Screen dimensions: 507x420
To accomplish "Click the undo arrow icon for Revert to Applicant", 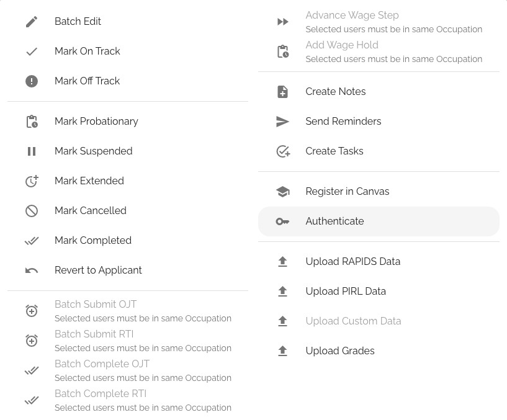I will (32, 270).
